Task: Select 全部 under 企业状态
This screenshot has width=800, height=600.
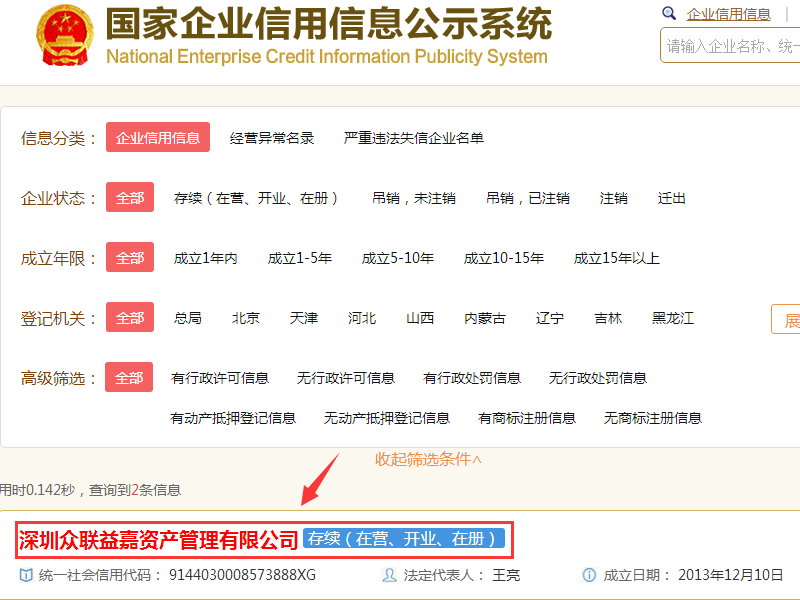Action: (x=130, y=197)
